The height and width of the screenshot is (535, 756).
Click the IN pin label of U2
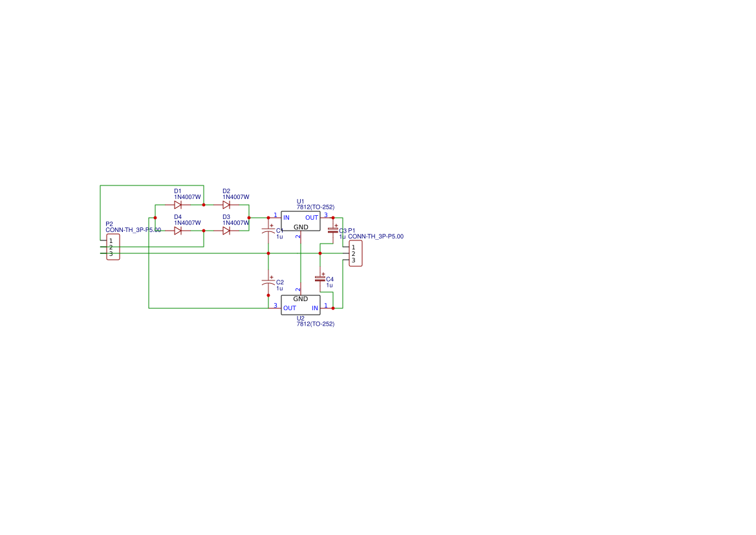[315, 308]
